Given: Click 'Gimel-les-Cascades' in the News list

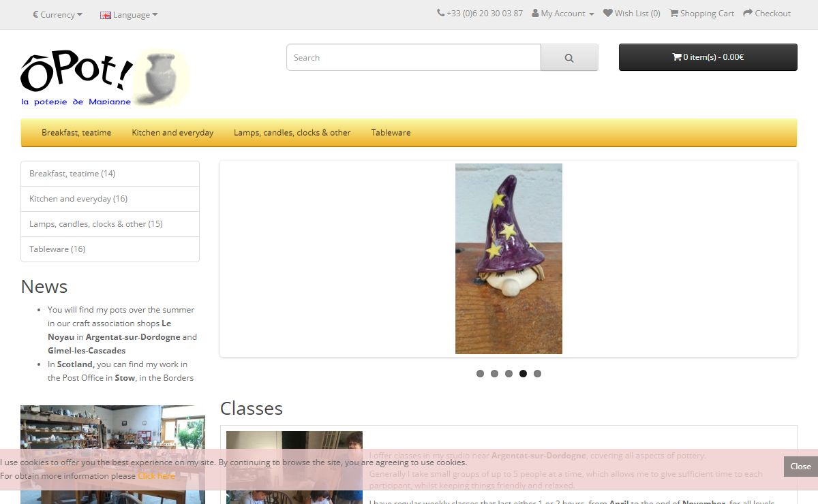Looking at the screenshot, I should [87, 351].
